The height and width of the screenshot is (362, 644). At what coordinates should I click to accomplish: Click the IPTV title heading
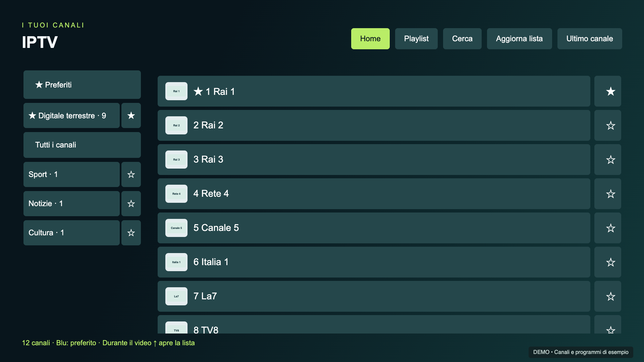coord(40,42)
